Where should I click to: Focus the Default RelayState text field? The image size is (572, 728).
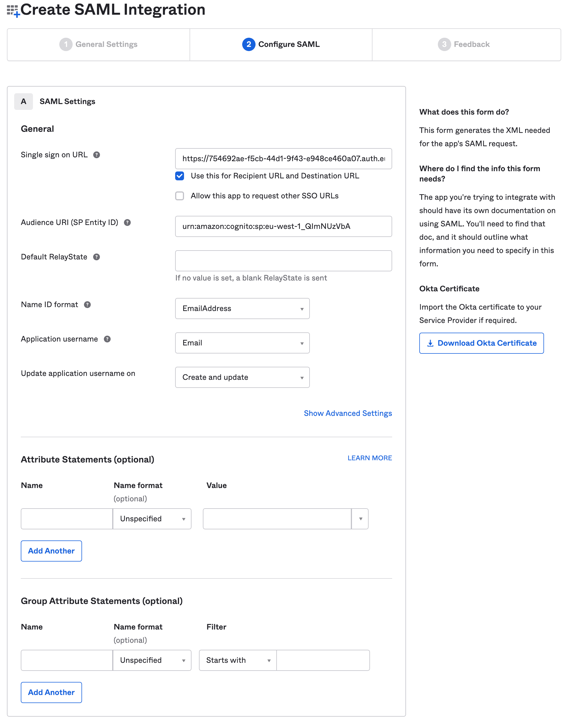coord(283,261)
